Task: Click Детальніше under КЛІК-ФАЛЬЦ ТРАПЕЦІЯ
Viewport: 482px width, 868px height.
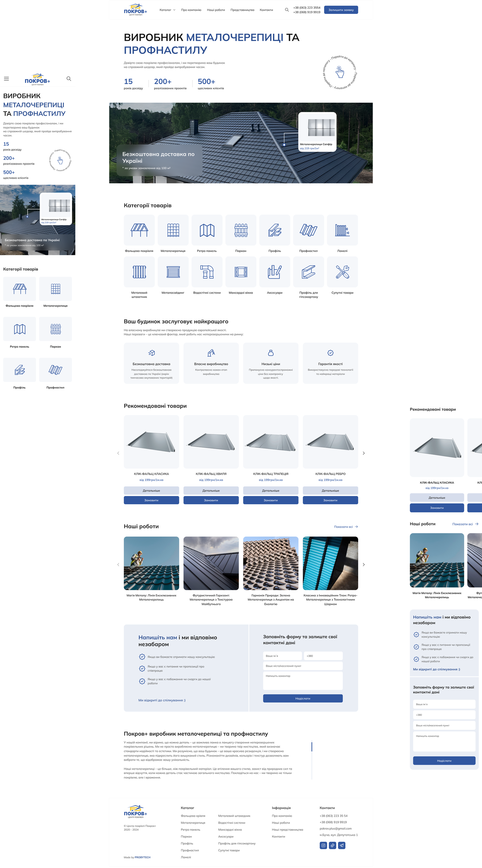Action: 271,491
